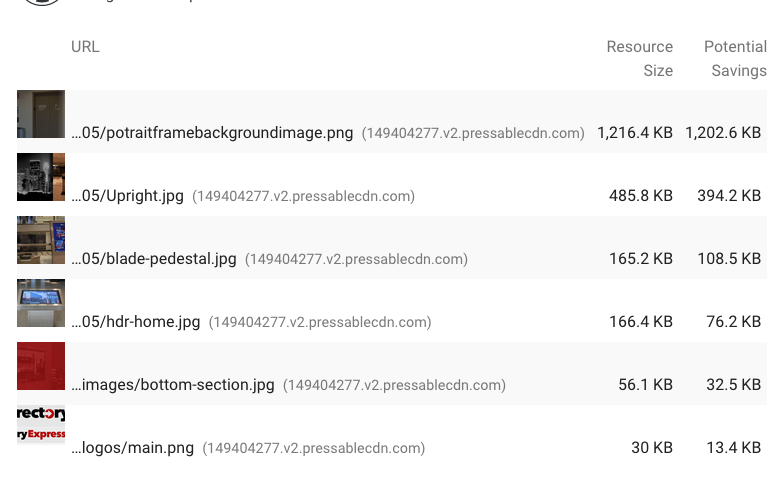Follow the …05/Upright.jpg link

127,196
